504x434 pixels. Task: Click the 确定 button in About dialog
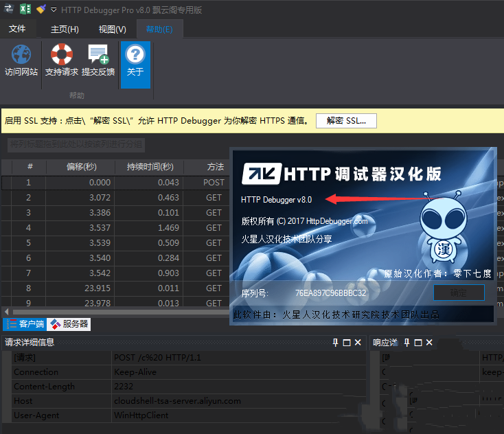(459, 293)
